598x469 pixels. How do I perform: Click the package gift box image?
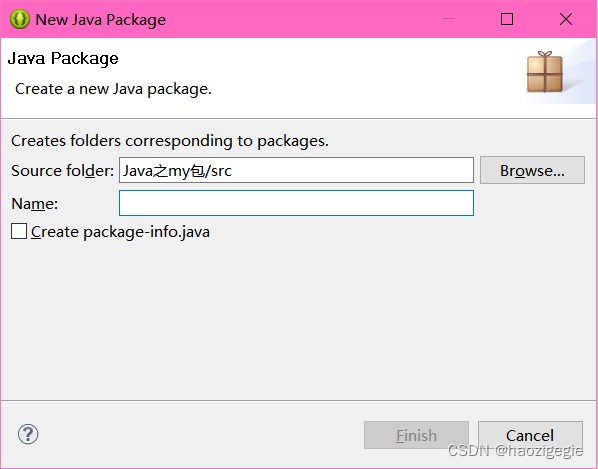[x=545, y=72]
